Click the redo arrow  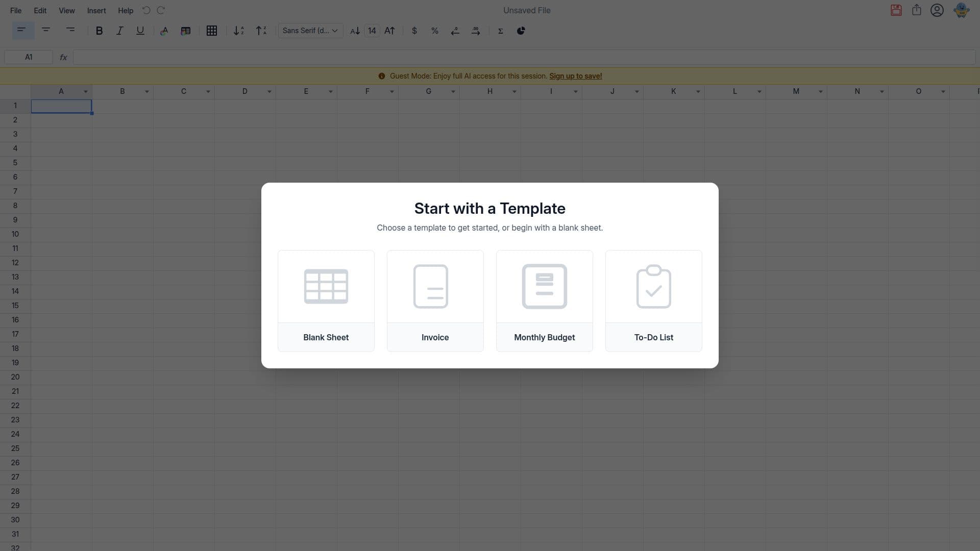click(161, 10)
